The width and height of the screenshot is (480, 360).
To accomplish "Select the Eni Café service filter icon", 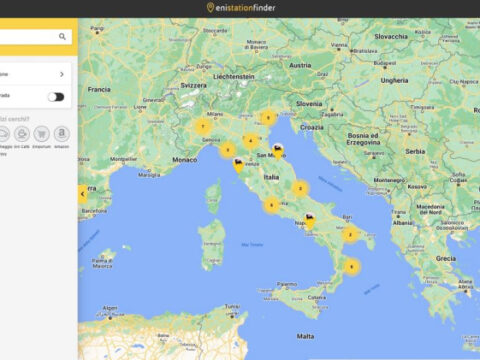I will click(x=22, y=134).
